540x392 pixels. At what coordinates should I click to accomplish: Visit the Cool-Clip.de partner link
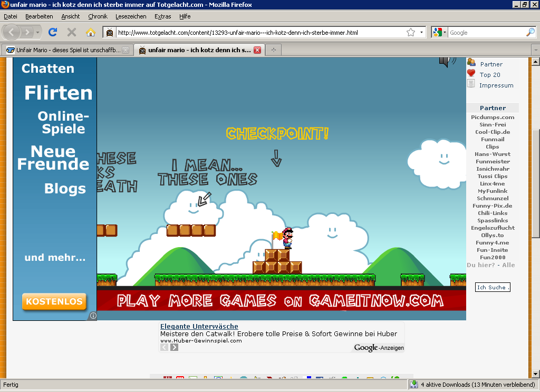tap(493, 132)
